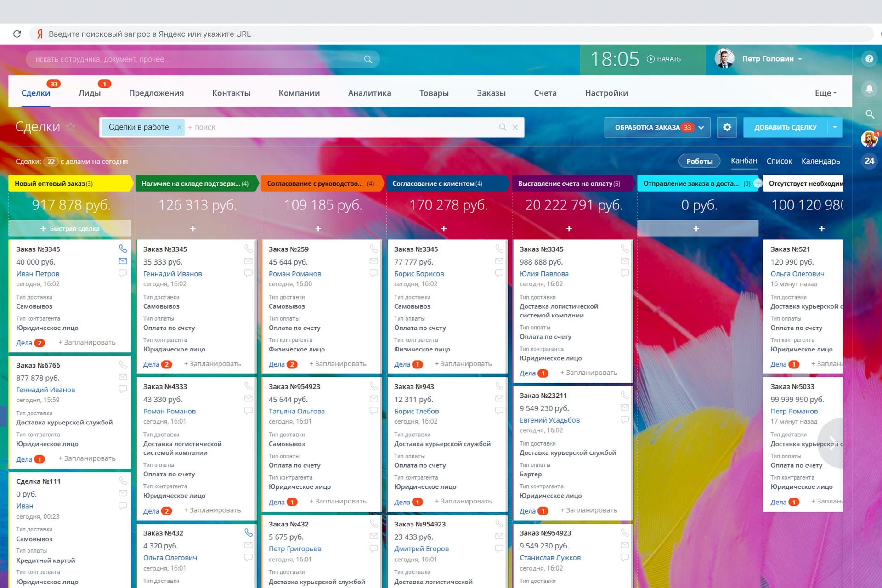The width and height of the screenshot is (882, 588).
Task: Open the help question mark icon
Action: [x=869, y=59]
